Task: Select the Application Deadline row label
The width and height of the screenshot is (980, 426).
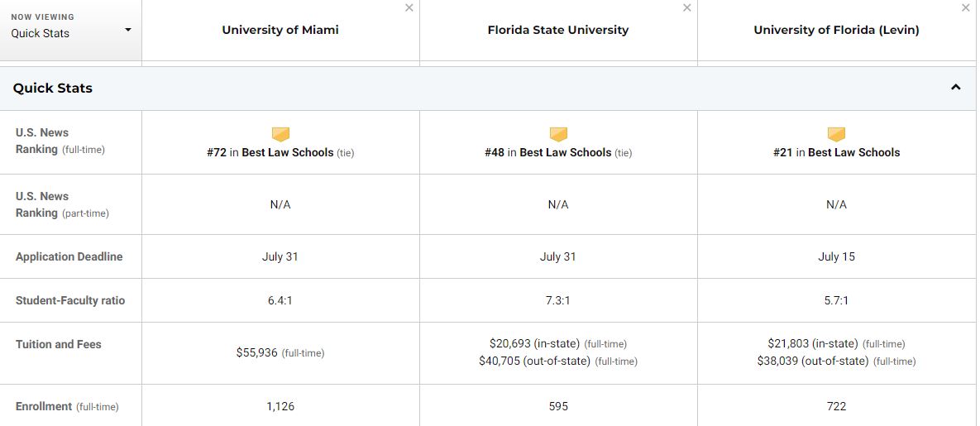Action: click(69, 256)
